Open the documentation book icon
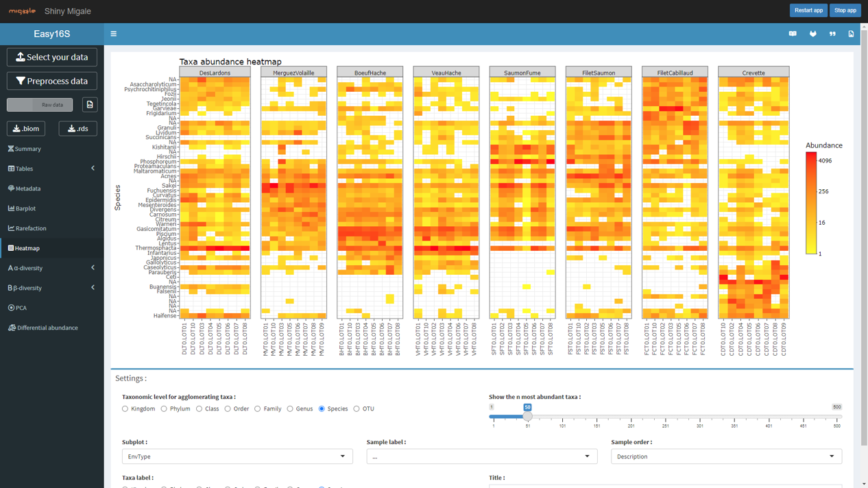Image resolution: width=868 pixels, height=488 pixels. [x=793, y=34]
